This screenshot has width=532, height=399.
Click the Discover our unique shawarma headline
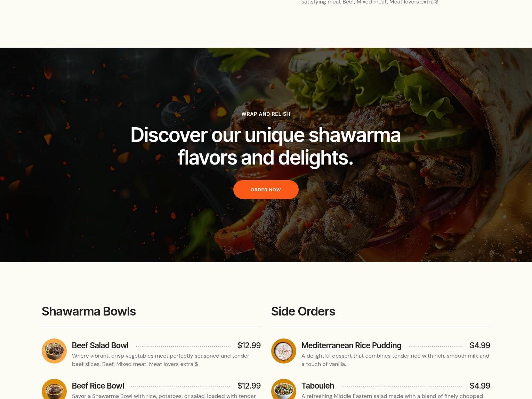coord(266,146)
